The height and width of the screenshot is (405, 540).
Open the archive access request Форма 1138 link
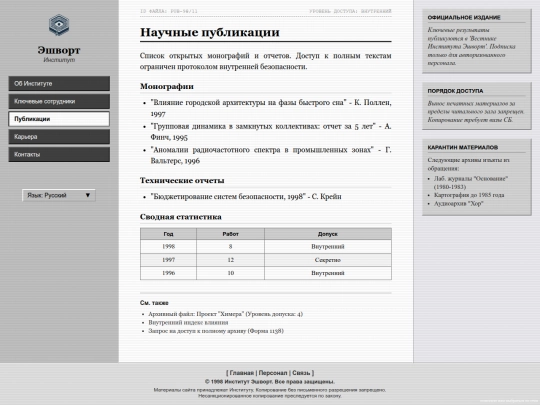(x=216, y=331)
